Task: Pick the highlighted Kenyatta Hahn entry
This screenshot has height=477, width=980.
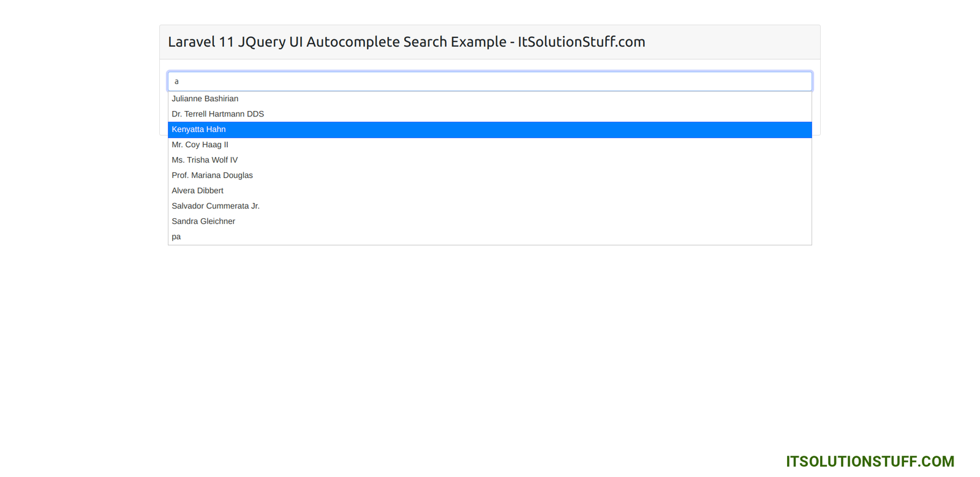Action: click(199, 129)
